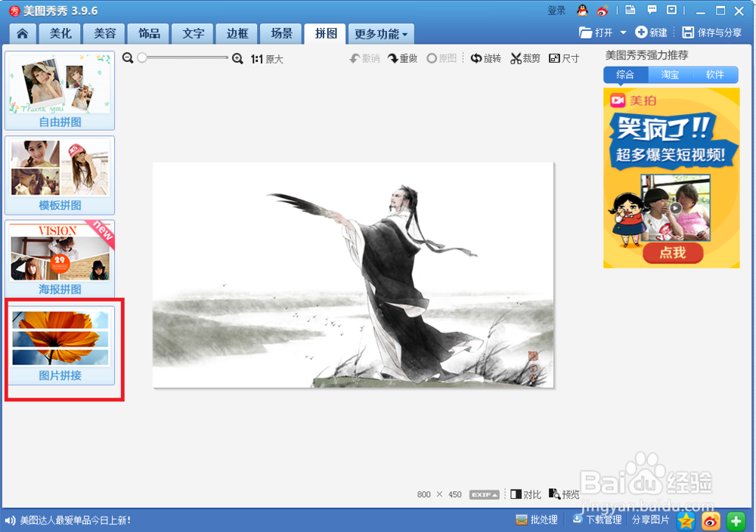Select the 软件 recommendation tab

715,75
